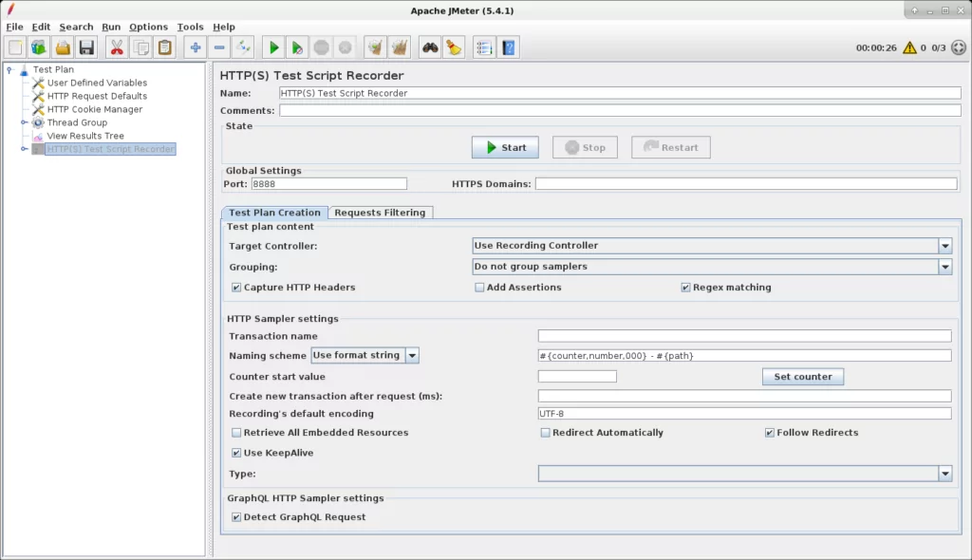Viewport: 972px width, 560px height.
Task: Click the Paste clipboard icon
Action: pos(165,47)
